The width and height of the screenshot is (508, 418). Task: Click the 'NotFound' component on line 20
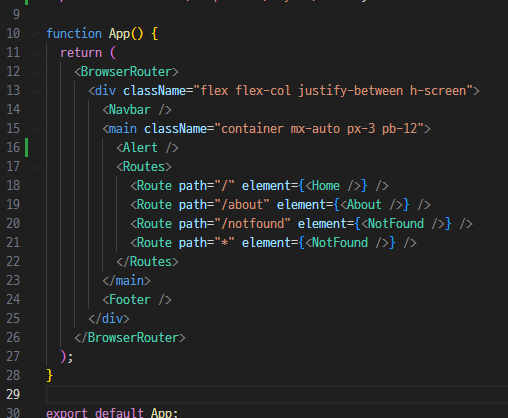tap(396, 224)
